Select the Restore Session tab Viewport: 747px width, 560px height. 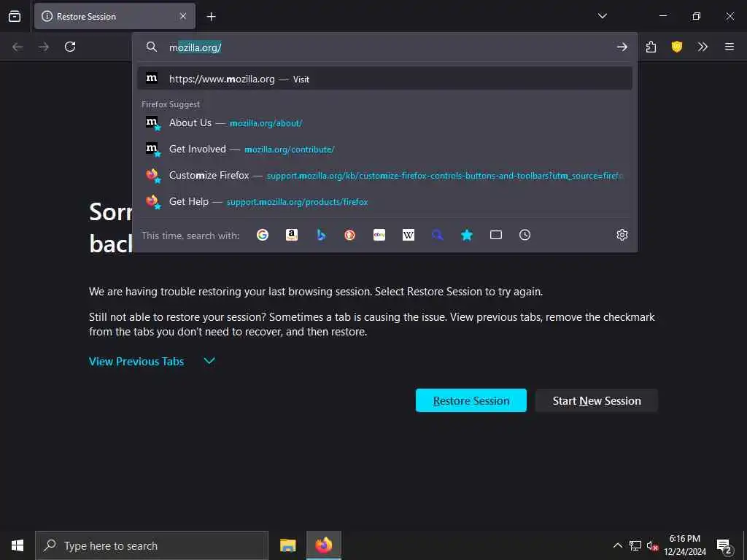pos(115,16)
